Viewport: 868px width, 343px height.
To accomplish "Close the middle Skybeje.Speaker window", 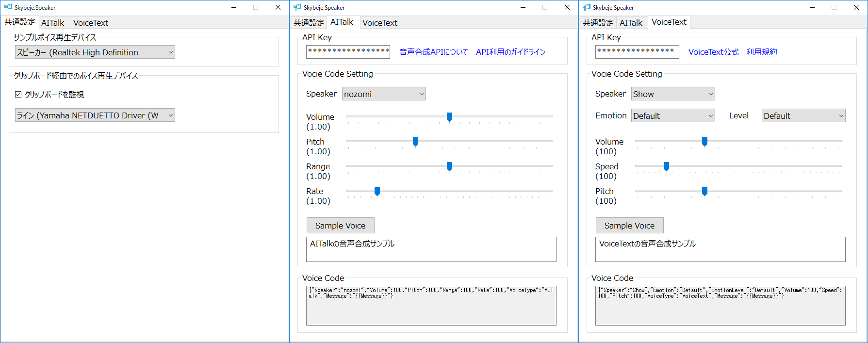I will click(x=567, y=7).
